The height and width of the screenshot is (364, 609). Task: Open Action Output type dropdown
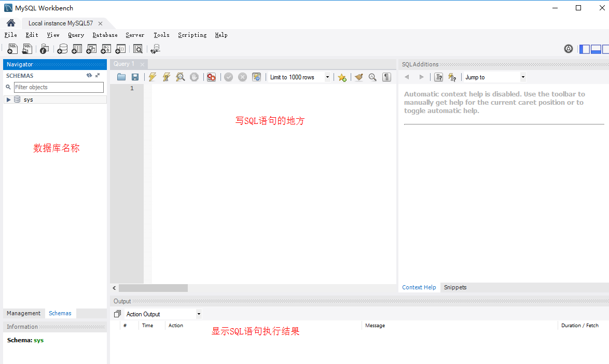(199, 314)
